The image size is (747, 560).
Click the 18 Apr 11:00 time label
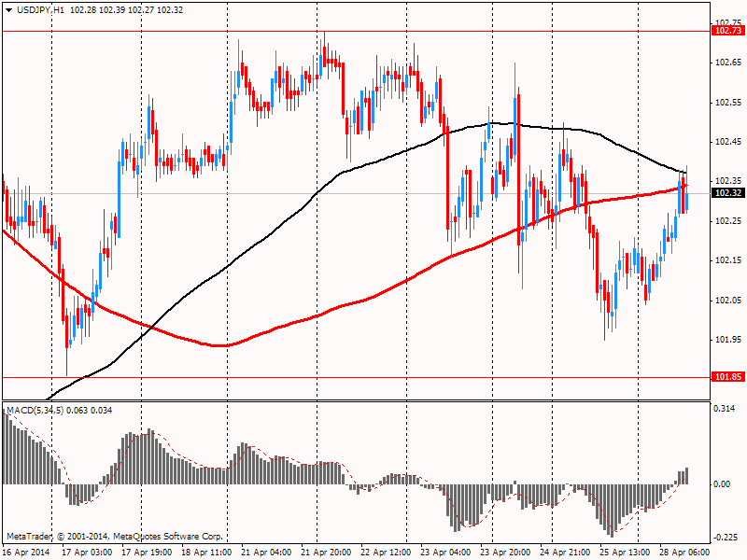click(205, 552)
